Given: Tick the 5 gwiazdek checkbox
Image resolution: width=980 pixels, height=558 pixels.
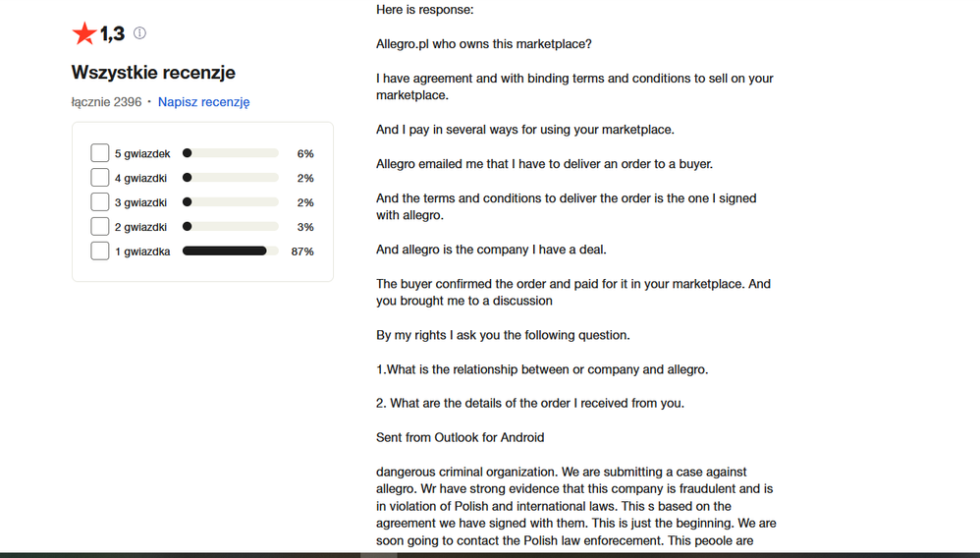Looking at the screenshot, I should 99,153.
